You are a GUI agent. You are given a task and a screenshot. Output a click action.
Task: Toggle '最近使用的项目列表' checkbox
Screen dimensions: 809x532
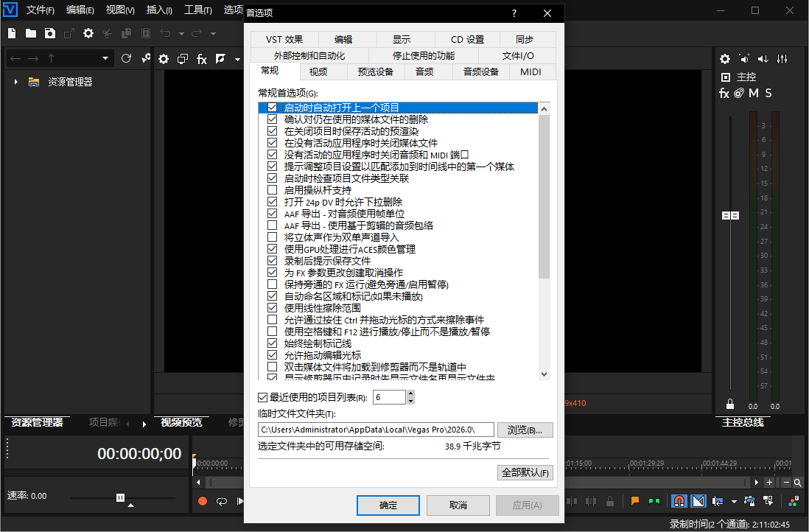click(x=263, y=398)
